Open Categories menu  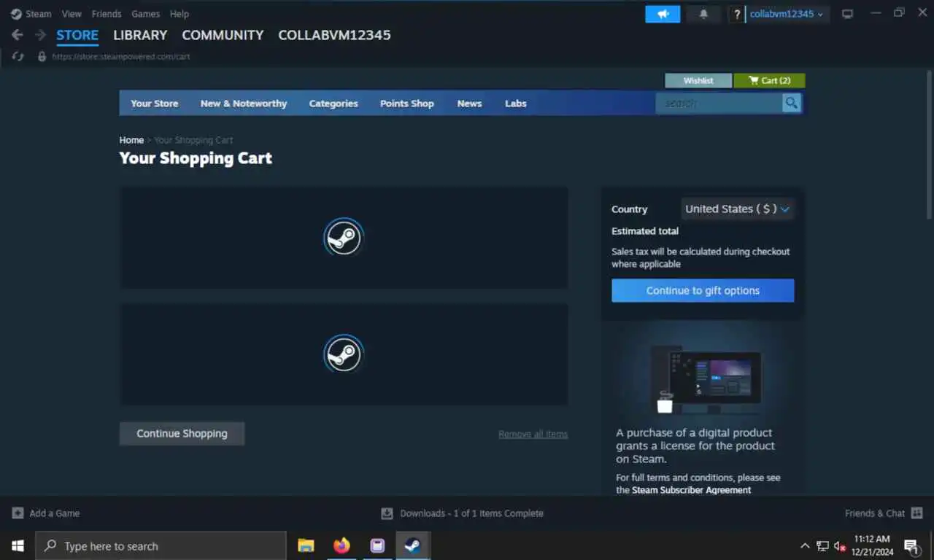pyautogui.click(x=333, y=104)
